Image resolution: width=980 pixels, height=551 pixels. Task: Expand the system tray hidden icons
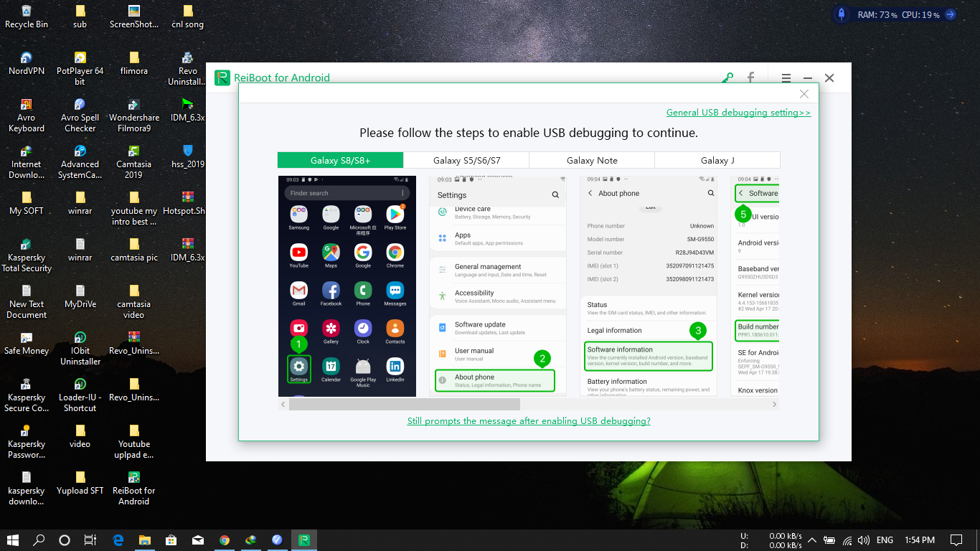click(812, 540)
